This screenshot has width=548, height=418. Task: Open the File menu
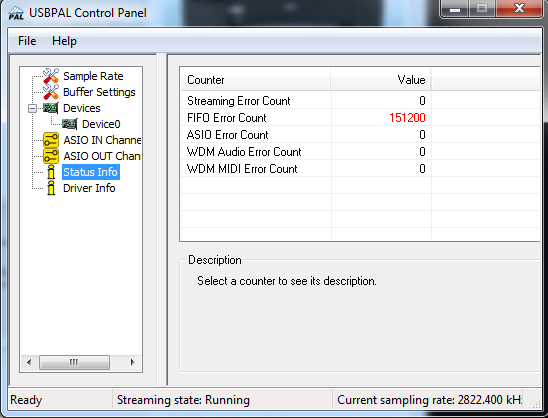click(27, 41)
